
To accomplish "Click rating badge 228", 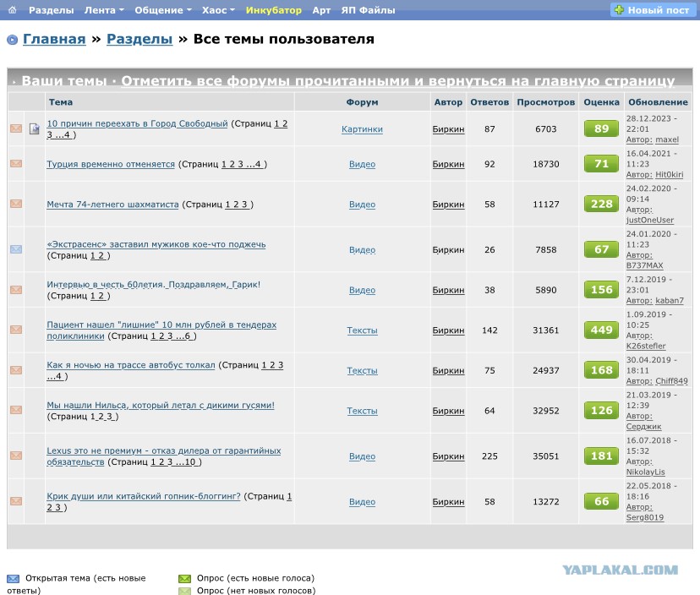I will point(601,204).
